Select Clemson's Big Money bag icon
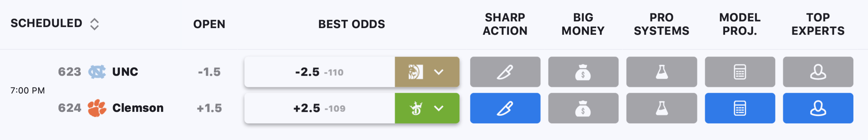Screen dimensions: 868x140 [583, 108]
